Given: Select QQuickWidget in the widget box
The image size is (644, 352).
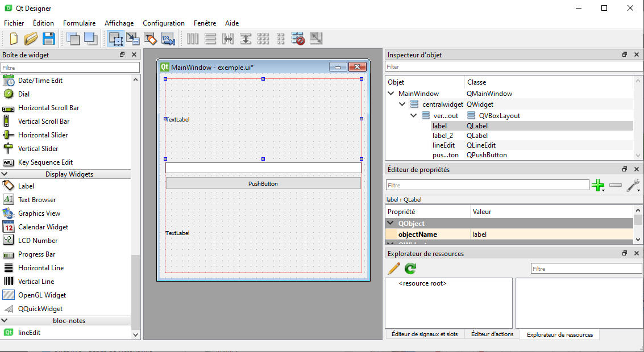Looking at the screenshot, I should point(40,308).
